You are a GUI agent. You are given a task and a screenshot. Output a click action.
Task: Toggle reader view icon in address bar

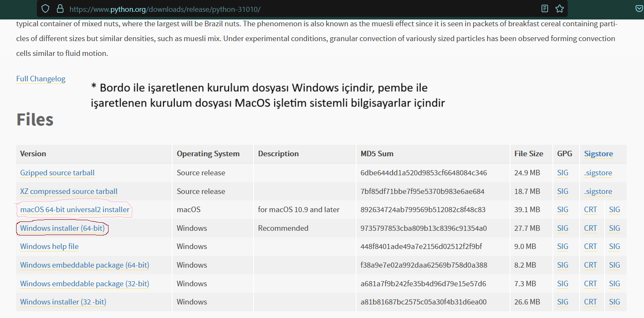[x=545, y=8]
